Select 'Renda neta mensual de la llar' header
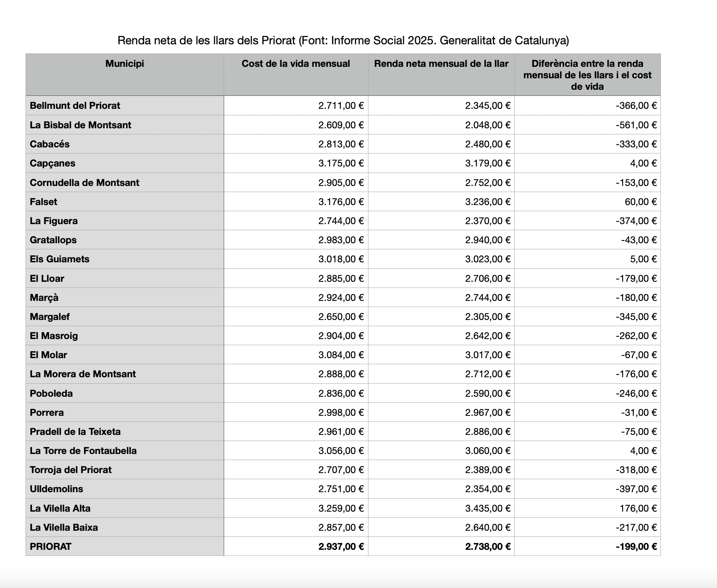The height and width of the screenshot is (588, 717). coord(441,63)
